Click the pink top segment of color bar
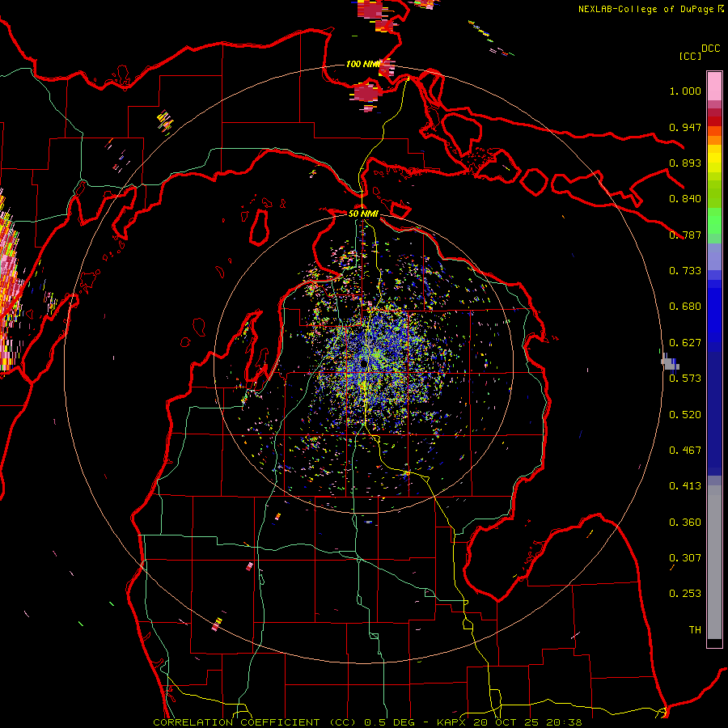The width and height of the screenshot is (728, 728). [x=714, y=87]
